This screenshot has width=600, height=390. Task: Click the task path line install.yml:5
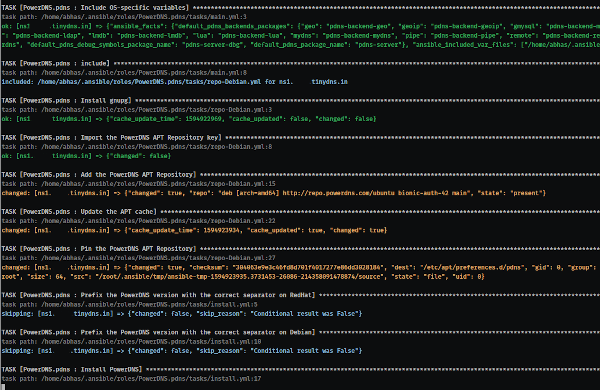(129, 304)
